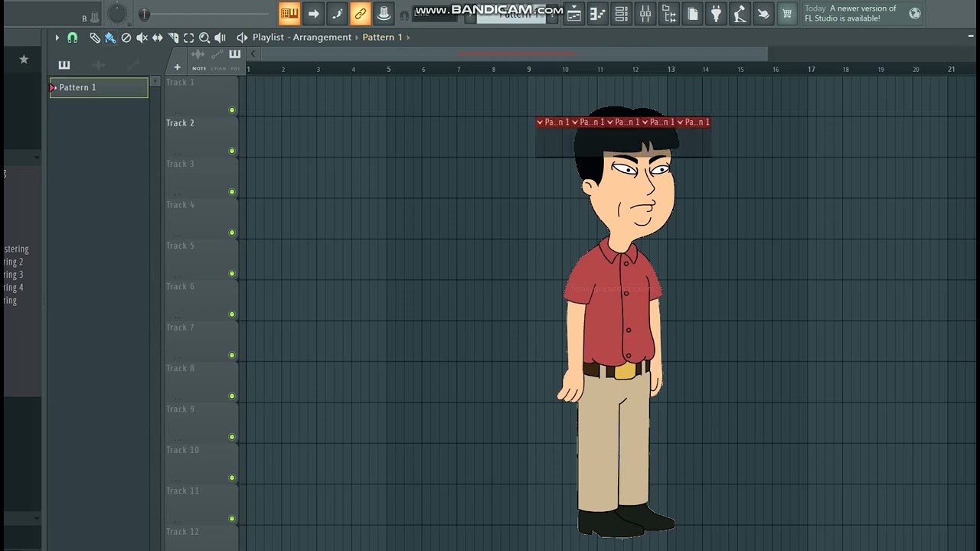The height and width of the screenshot is (551, 980).
Task: Select the Playback speaker tool
Action: [x=220, y=37]
